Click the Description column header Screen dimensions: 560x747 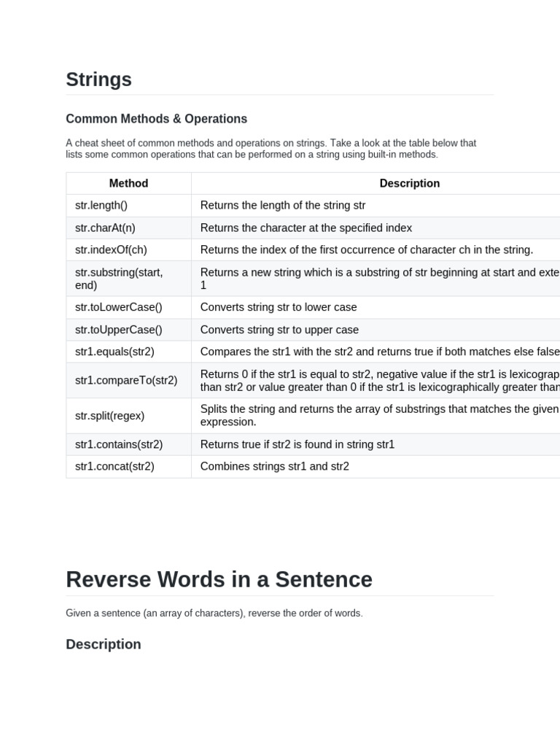[409, 184]
